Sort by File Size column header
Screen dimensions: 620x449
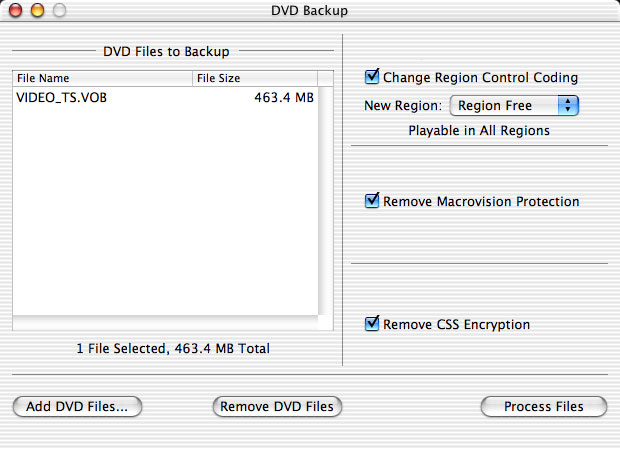255,78
